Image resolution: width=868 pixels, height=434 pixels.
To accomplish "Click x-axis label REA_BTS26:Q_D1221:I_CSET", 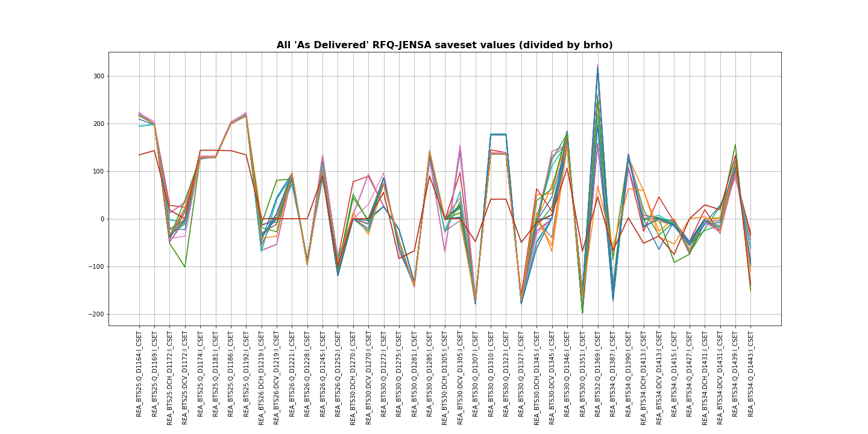I will coord(292,374).
